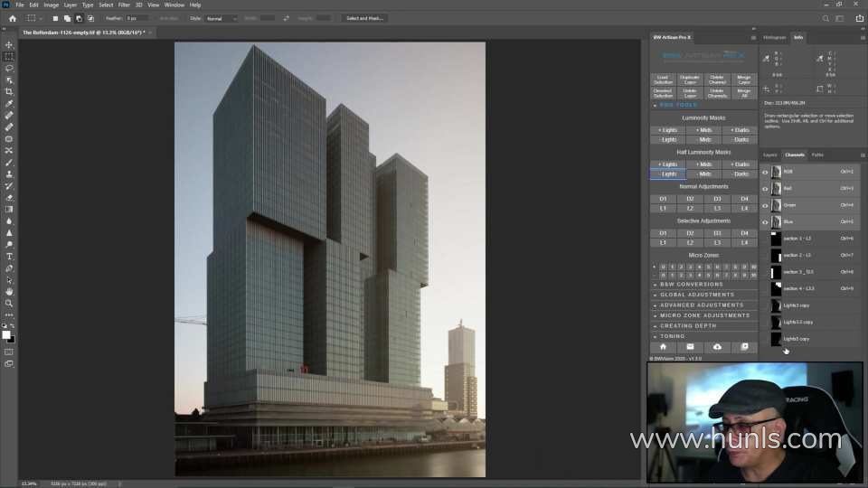Screen dimensions: 868x488
Task: Click the Home icon in options bar
Action: (x=12, y=18)
